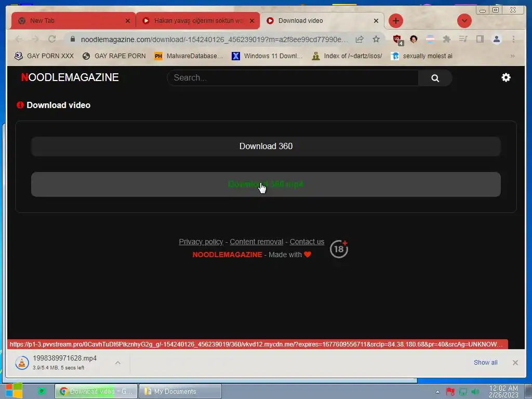View site information via the lock icon

click(73, 39)
